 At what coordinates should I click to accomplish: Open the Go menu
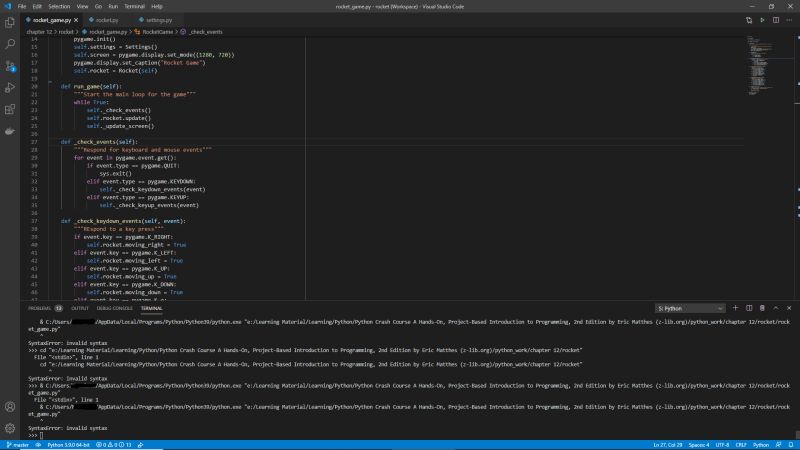pyautogui.click(x=98, y=7)
